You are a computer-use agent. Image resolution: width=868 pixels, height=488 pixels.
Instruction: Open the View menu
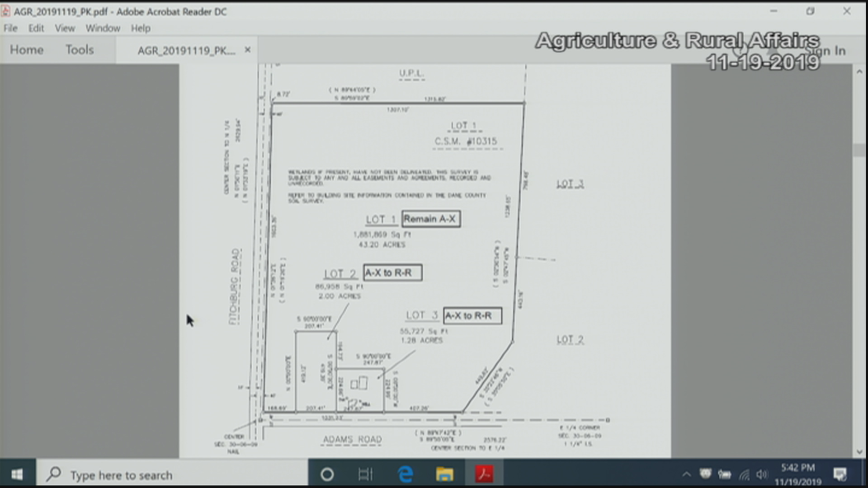[65, 28]
